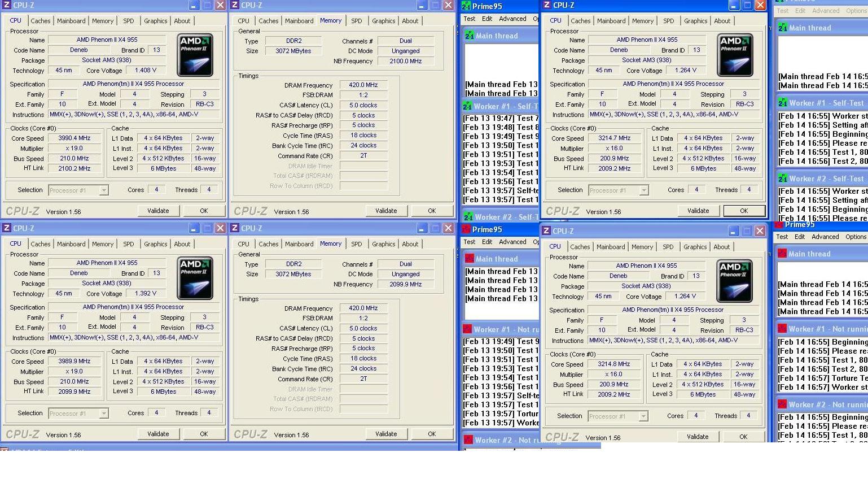This screenshot has width=868, height=496.
Task: Click green Prime95 title bar icon in Feb 13 window
Action: tap(467, 6)
